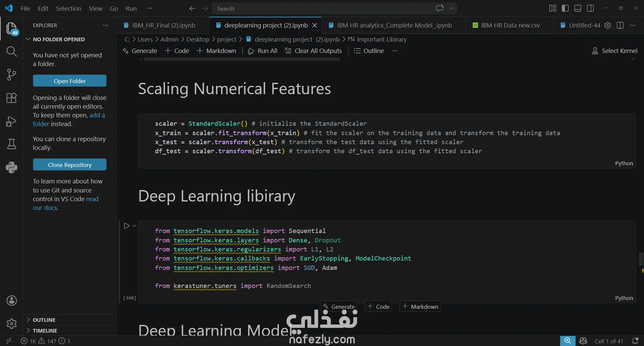The width and height of the screenshot is (644, 346).
Task: Insert Code cell below current cell
Action: [378, 306]
